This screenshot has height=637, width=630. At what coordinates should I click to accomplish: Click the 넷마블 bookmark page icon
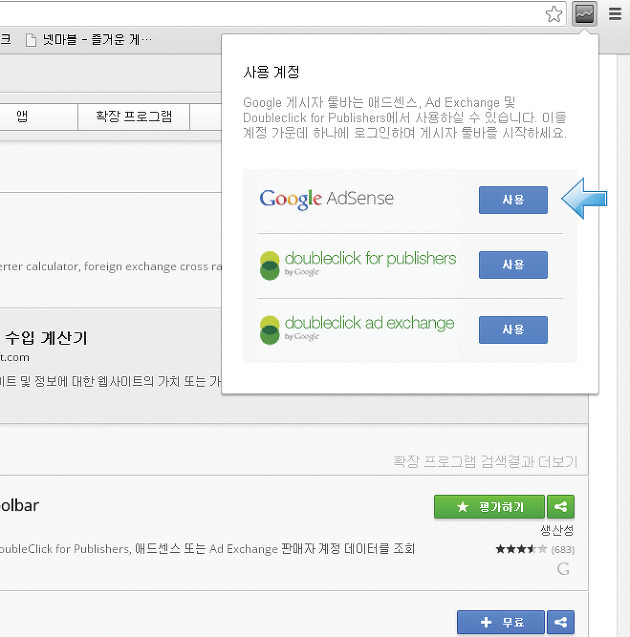click(31, 40)
